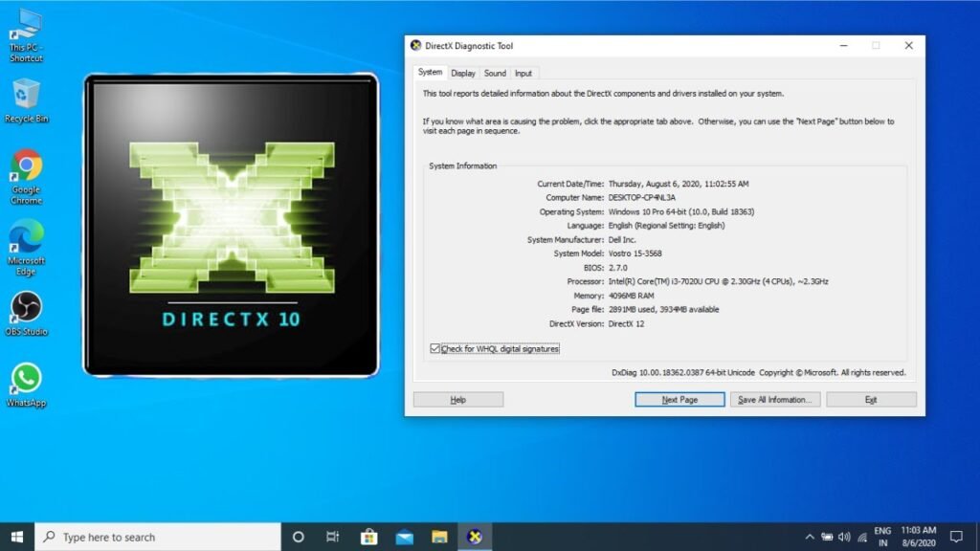Open taskbar clock showing 11:03 AM
This screenshot has width=980, height=551.
pyautogui.click(x=919, y=537)
